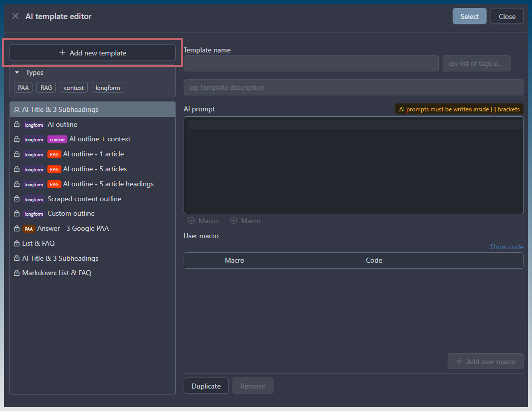
Task: Click the lock icon beside AI outline - 5 article headings
Action: (x=16, y=184)
